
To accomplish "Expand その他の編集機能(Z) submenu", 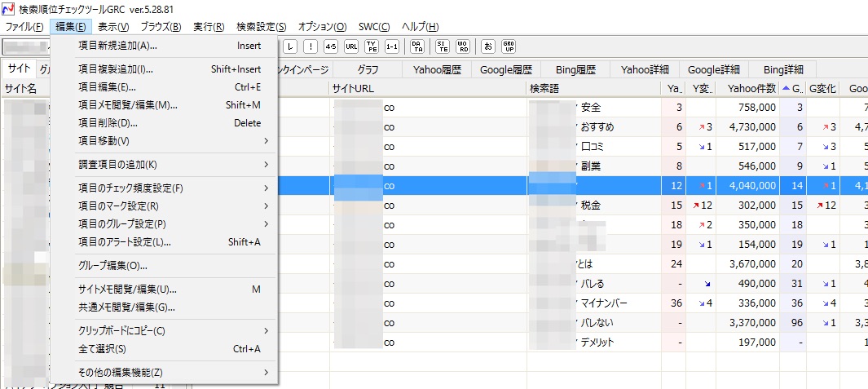I will point(165,373).
